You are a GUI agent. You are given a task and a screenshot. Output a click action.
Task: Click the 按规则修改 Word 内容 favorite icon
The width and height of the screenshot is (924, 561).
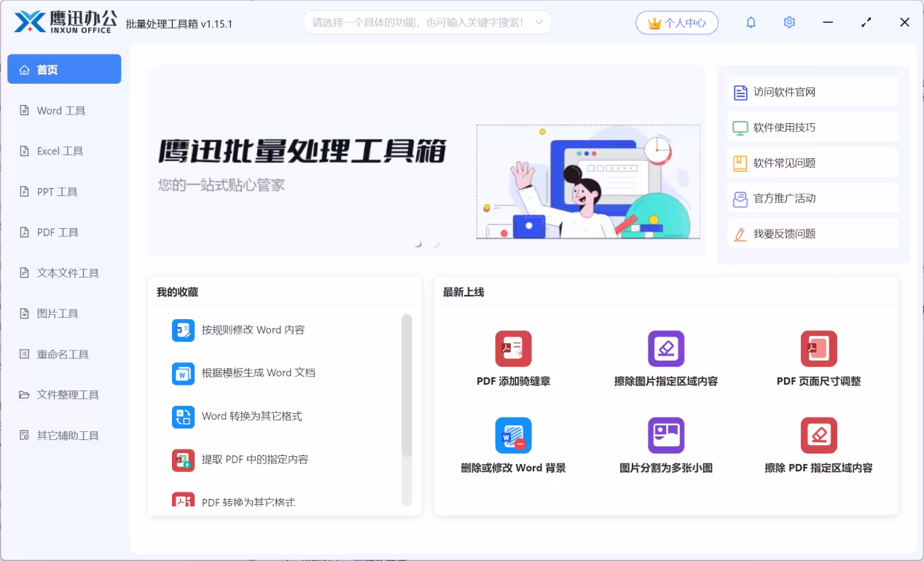[x=183, y=330]
